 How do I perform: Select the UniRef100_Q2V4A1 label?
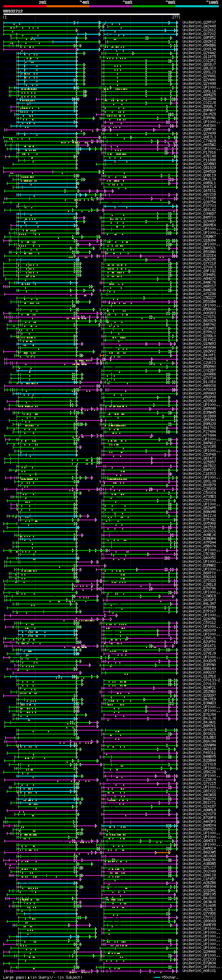199,76
